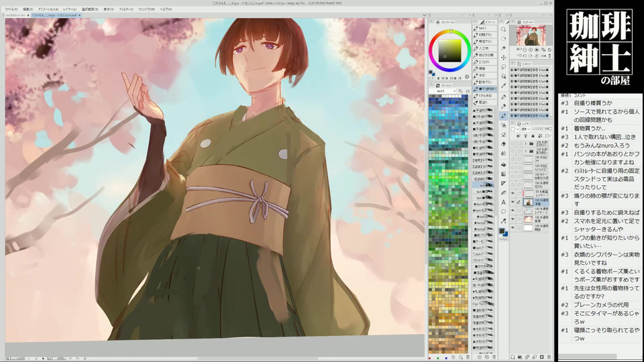The height and width of the screenshot is (362, 644).
Task: Select the 厚塗り sub tool group
Action: [484, 102]
